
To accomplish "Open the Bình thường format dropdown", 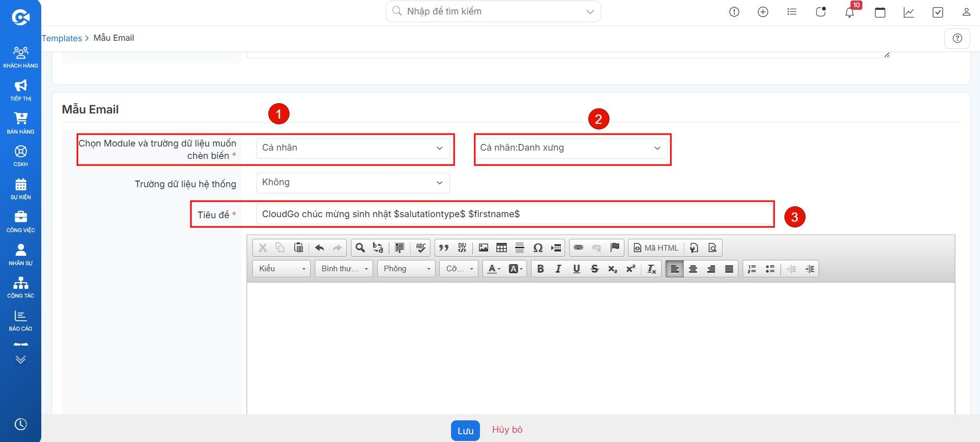I will [x=344, y=269].
